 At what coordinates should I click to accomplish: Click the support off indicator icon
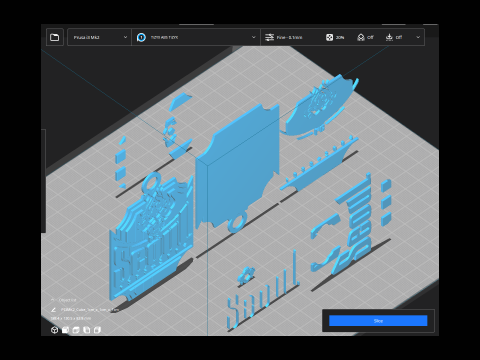coord(361,37)
